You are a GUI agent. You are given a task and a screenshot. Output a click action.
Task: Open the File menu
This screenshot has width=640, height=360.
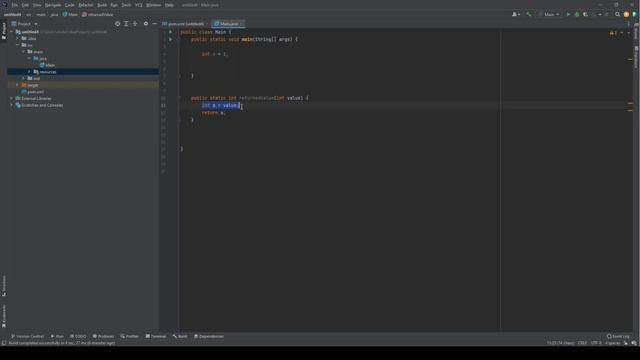point(15,5)
